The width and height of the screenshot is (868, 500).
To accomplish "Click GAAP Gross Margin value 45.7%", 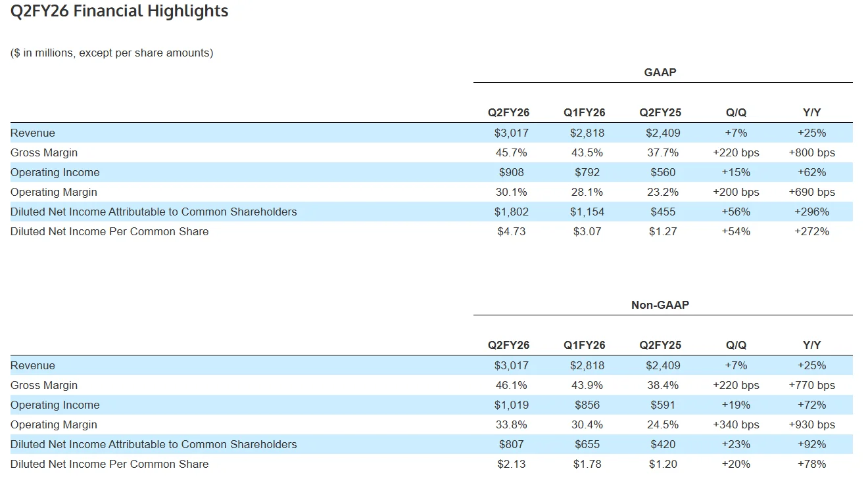I will (511, 152).
